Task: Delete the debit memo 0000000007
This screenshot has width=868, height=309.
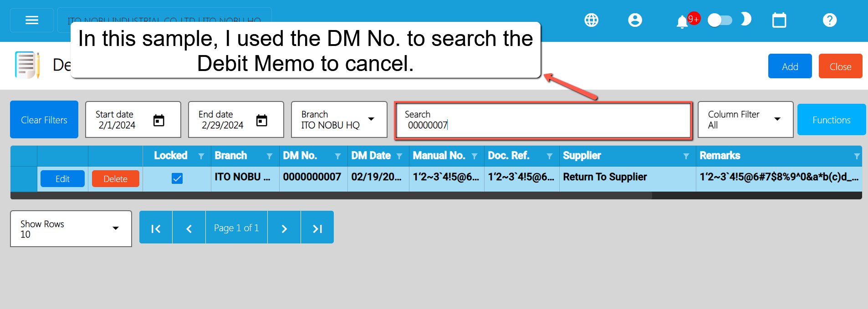Action: tap(115, 179)
